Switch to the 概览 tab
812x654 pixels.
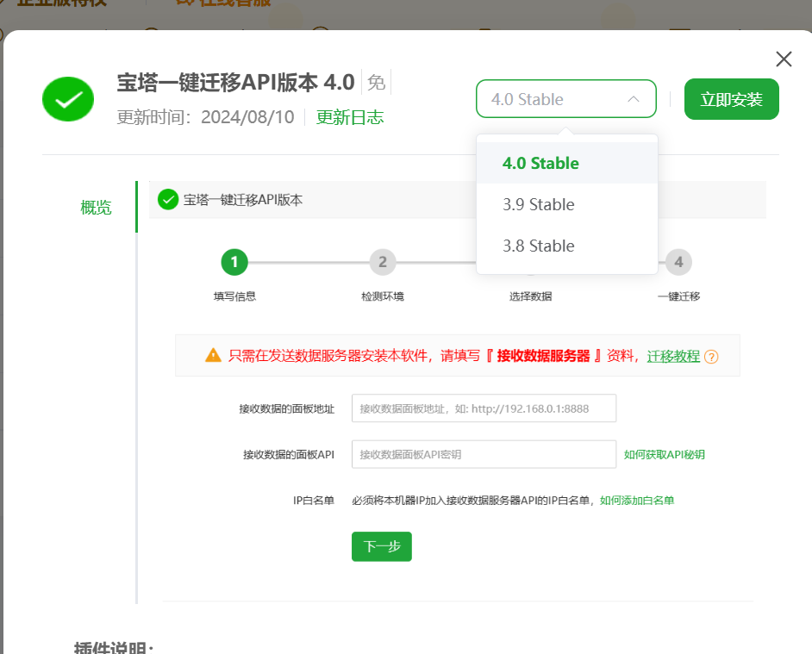tap(96, 207)
